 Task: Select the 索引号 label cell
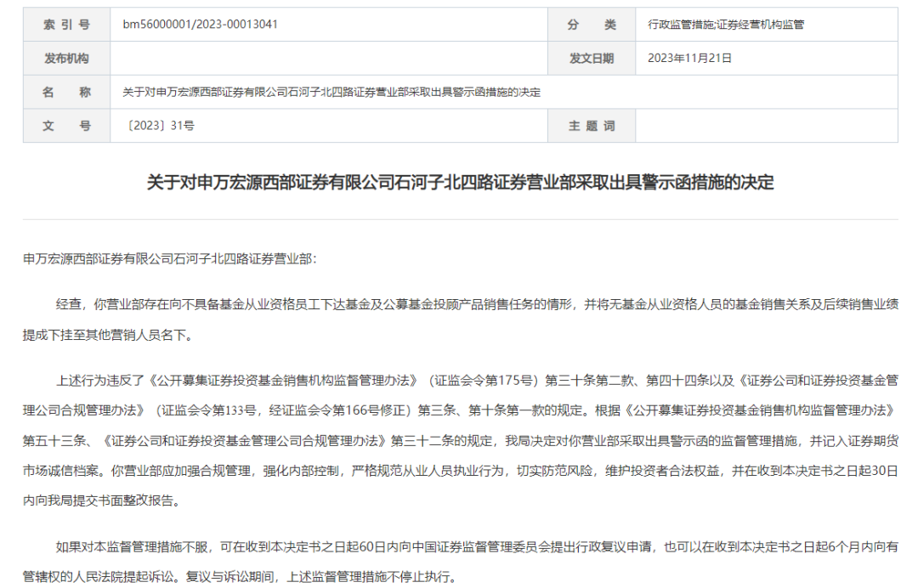(67, 25)
